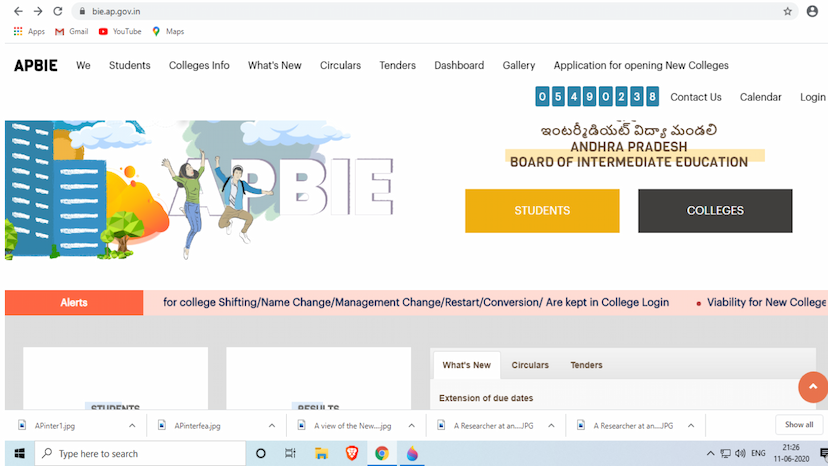Click the college Shifting/Name Change alert text
The width and height of the screenshot is (828, 466).
[x=416, y=302]
